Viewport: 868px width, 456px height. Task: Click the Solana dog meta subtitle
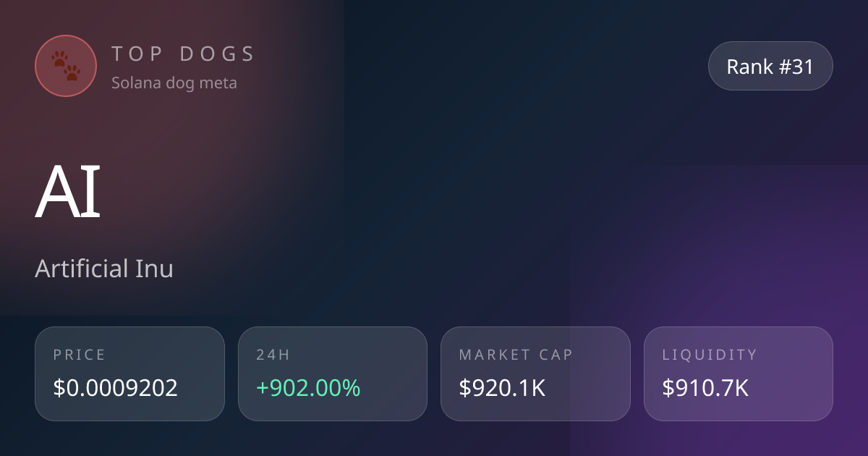click(174, 83)
